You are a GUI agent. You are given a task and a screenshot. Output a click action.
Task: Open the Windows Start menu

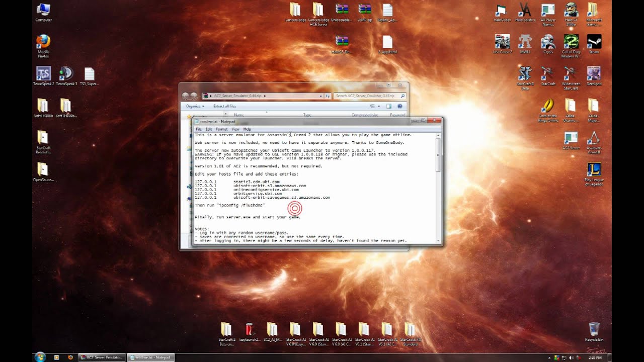point(40,357)
